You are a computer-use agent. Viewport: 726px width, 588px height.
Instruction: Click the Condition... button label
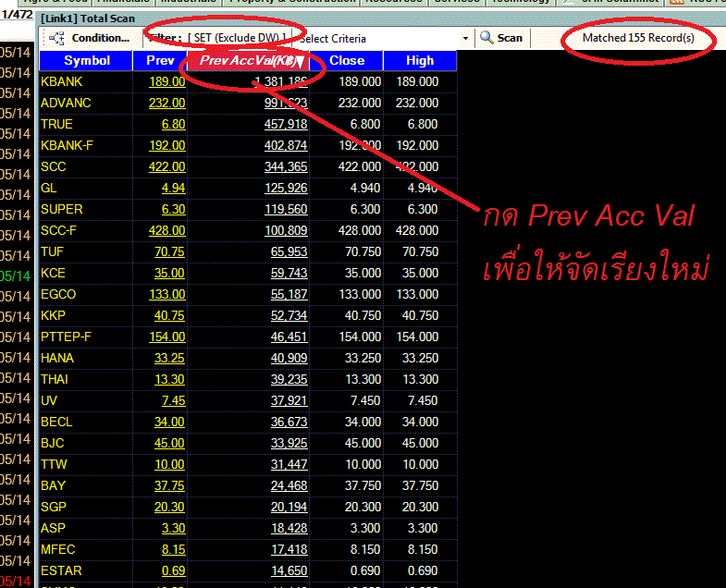[x=101, y=38]
